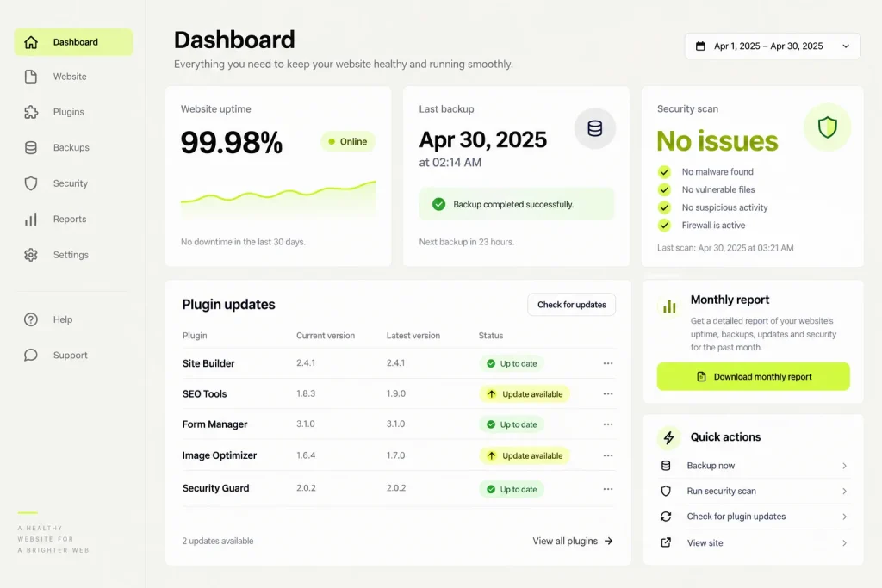
Task: Open the three-dot menu for SEO Tools
Action: coord(608,393)
